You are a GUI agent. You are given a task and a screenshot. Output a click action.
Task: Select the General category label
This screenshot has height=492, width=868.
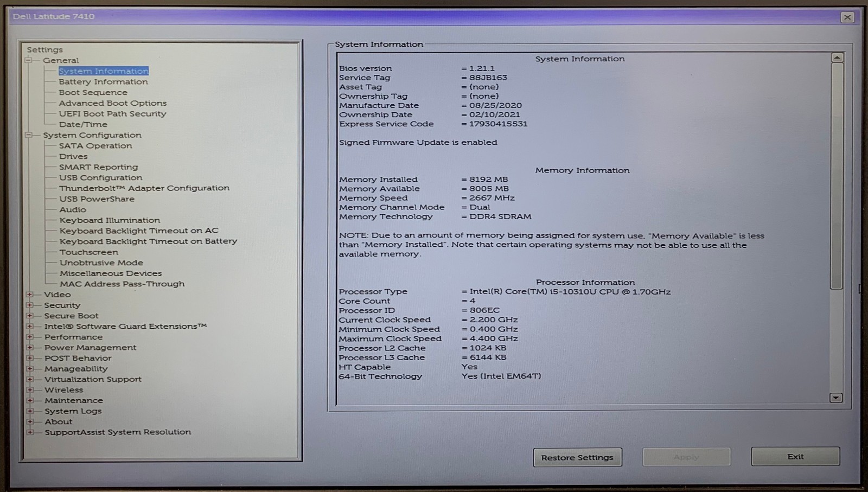pyautogui.click(x=61, y=60)
